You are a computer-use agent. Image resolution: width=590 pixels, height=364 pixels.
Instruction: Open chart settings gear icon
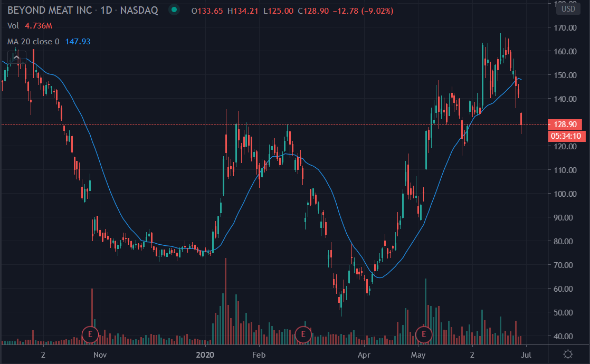(568, 354)
